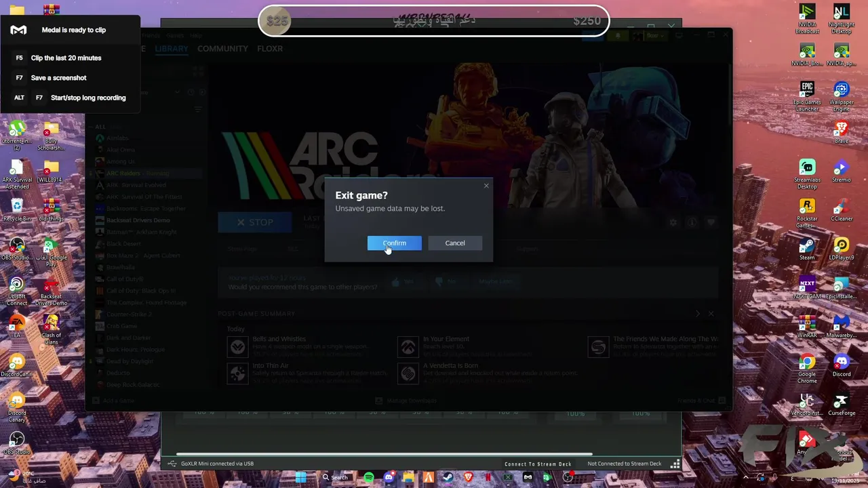868x488 pixels.
Task: Close the Exit game dialog with X
Action: click(x=486, y=186)
